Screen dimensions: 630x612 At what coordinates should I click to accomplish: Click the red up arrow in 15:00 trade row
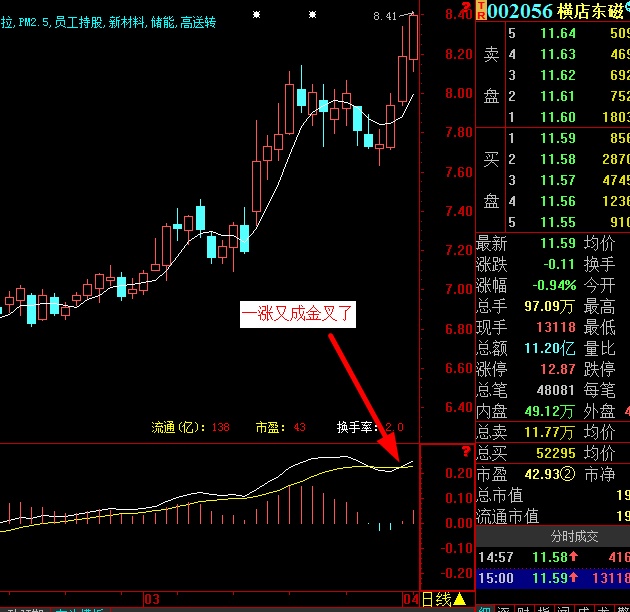coord(582,578)
